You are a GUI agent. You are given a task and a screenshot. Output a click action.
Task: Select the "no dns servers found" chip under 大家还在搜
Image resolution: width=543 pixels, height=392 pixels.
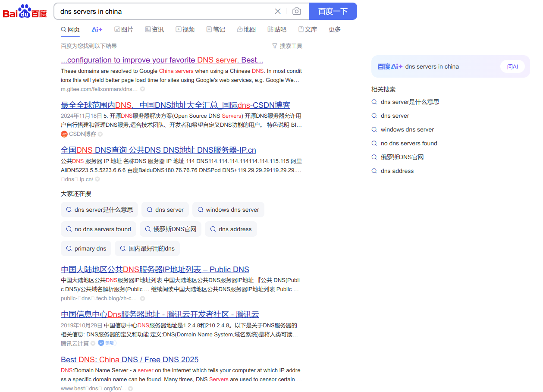pos(98,229)
